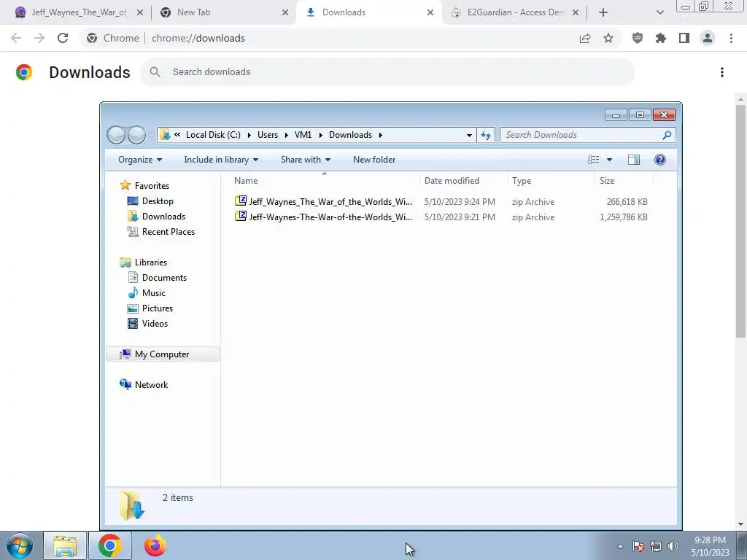Open the Organize menu
Viewport: 747px width, 560px height.
140,160
